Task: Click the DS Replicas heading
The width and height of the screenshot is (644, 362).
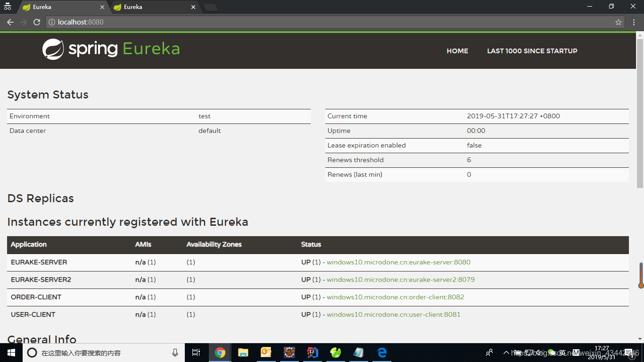Action: [x=41, y=198]
